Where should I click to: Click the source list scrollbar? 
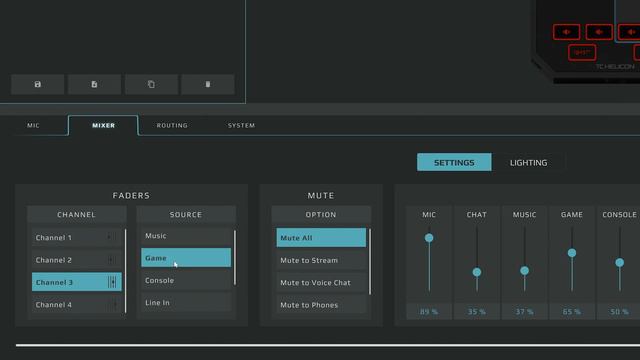pyautogui.click(x=235, y=258)
